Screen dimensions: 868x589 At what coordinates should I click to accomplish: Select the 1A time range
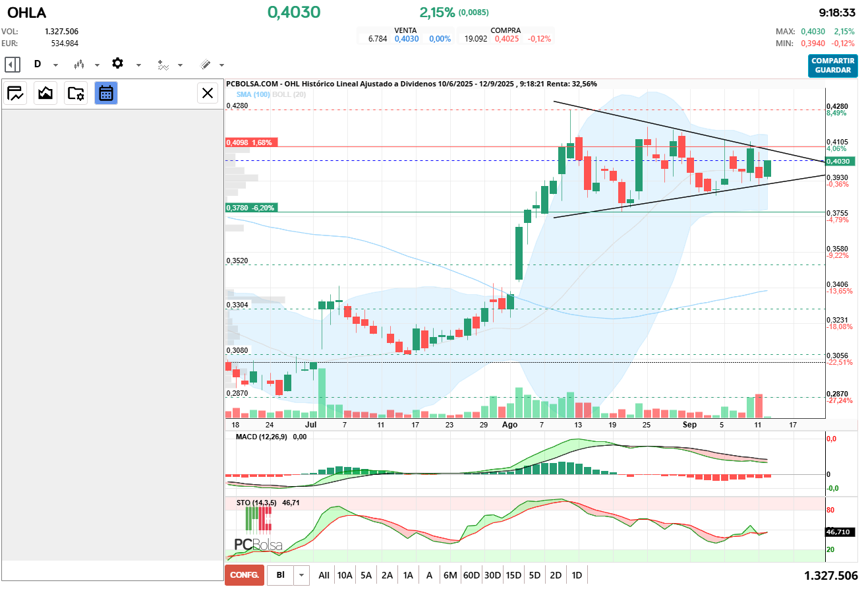408,575
